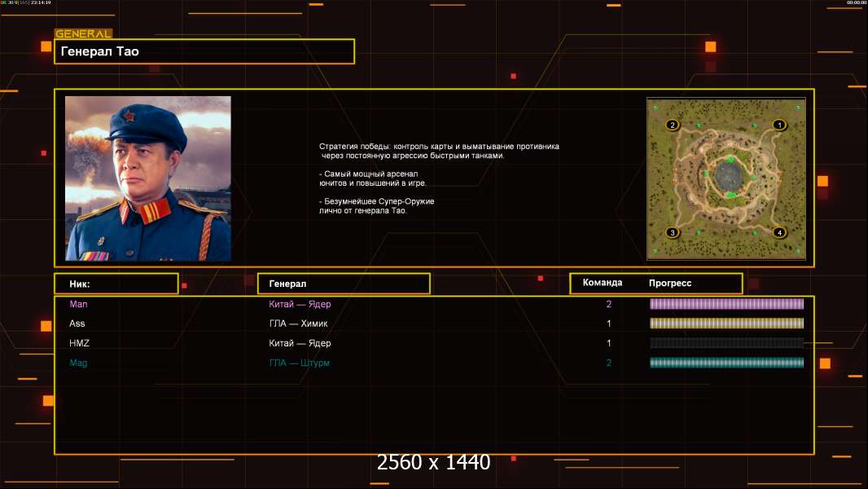
Task: Select player name Ass
Action: pyautogui.click(x=77, y=324)
